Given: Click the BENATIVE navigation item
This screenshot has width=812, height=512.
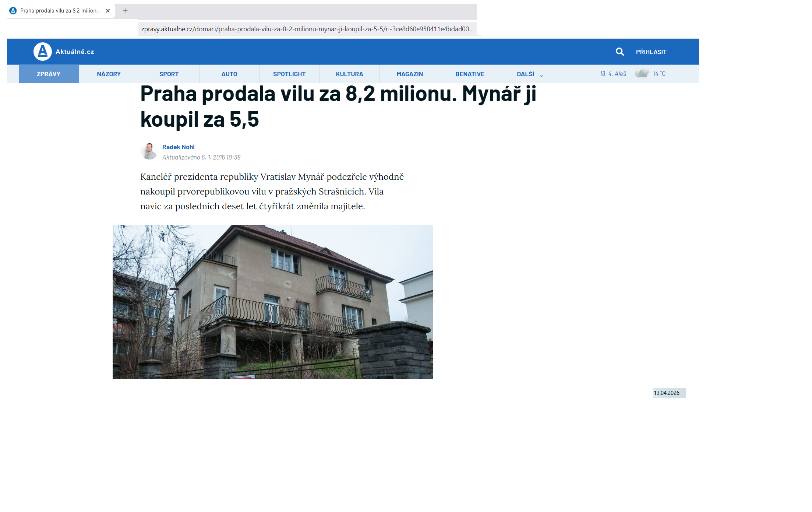Looking at the screenshot, I should pos(470,74).
